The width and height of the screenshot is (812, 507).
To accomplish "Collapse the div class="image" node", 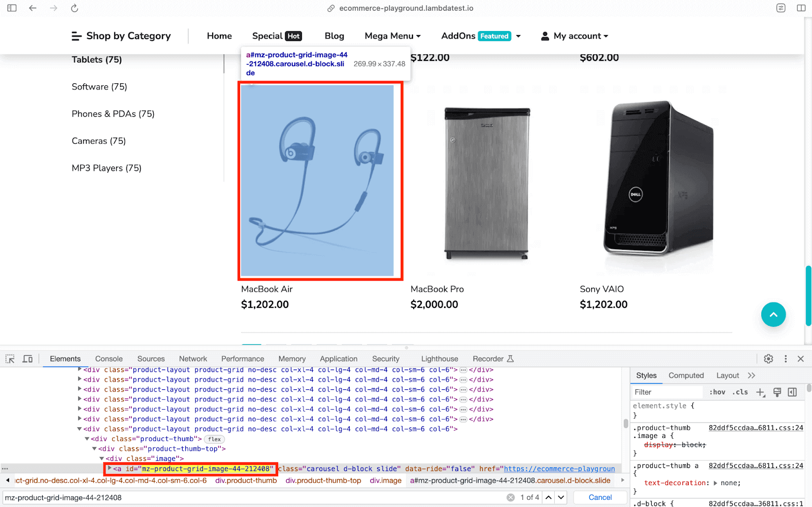I will tap(102, 459).
